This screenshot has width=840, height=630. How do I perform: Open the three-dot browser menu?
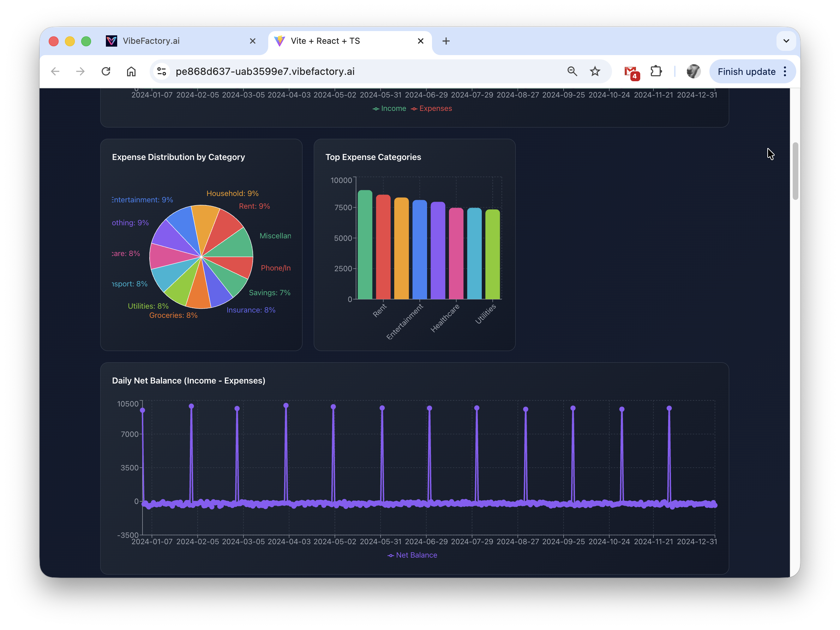(785, 71)
